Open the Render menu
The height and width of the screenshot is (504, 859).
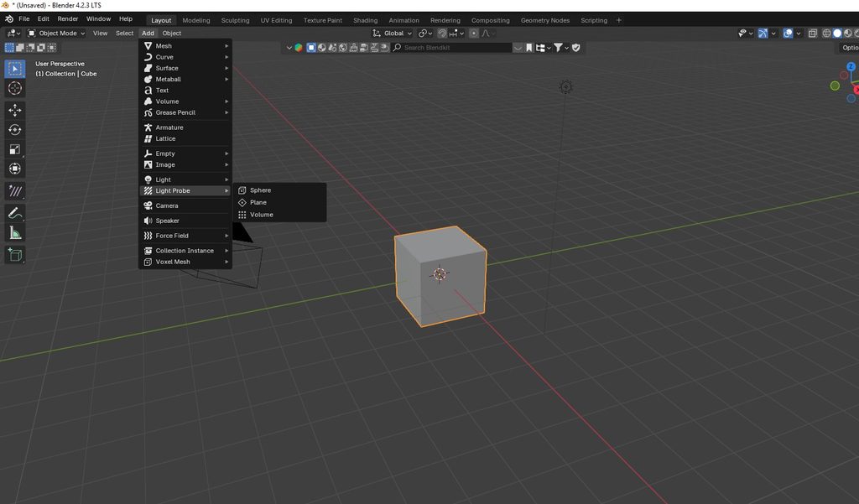click(x=68, y=18)
